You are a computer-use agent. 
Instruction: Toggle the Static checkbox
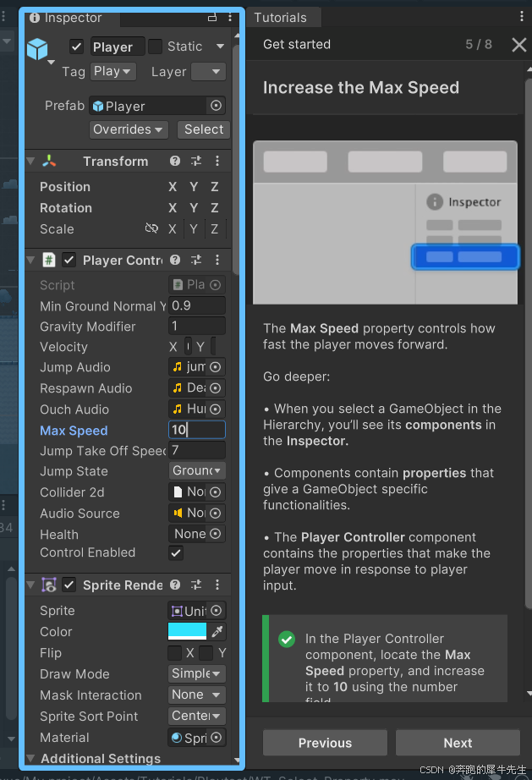(155, 47)
